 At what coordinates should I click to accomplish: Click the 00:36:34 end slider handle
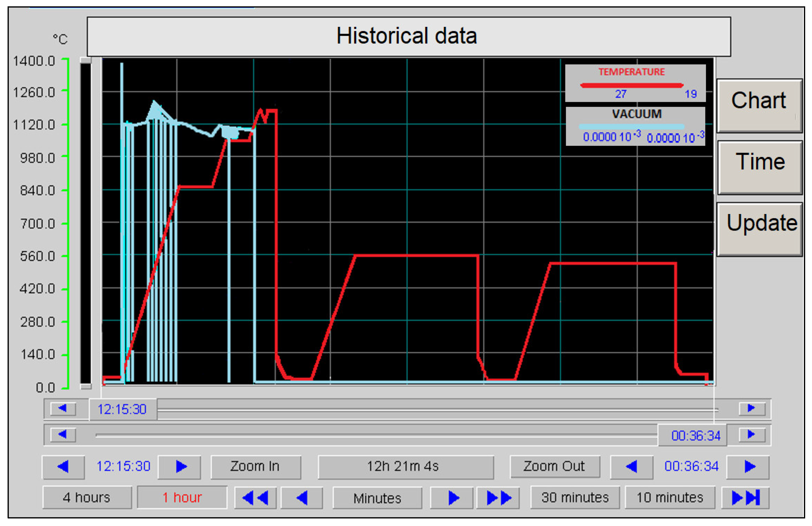pyautogui.click(x=693, y=435)
